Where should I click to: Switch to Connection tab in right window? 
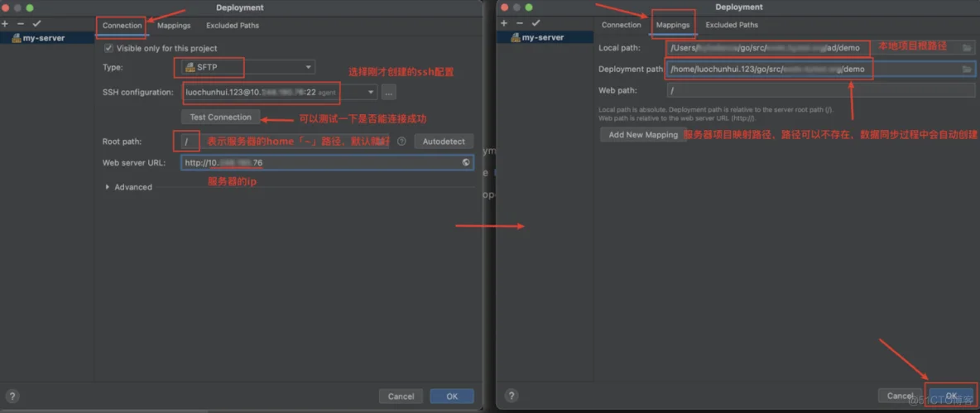point(622,25)
